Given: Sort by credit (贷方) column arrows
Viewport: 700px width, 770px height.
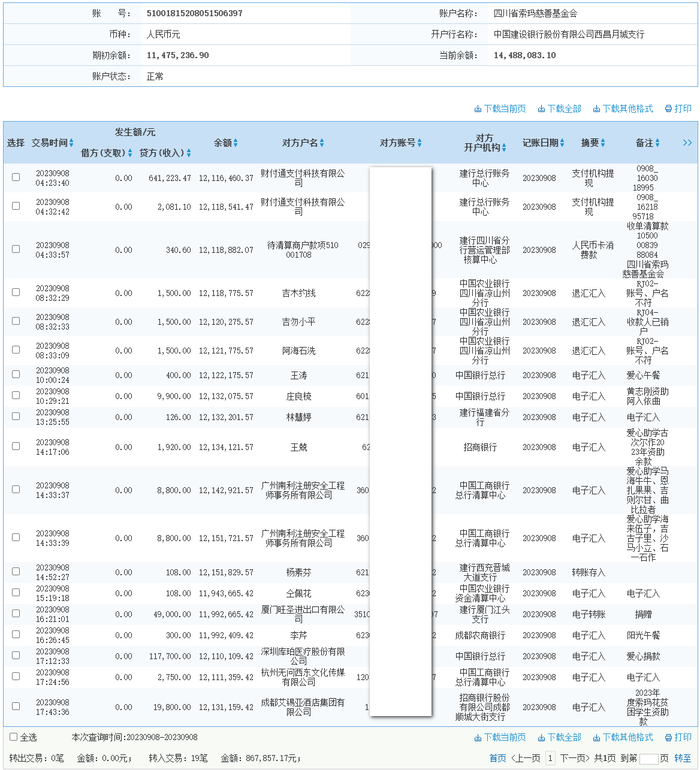Looking at the screenshot, I should 189,153.
